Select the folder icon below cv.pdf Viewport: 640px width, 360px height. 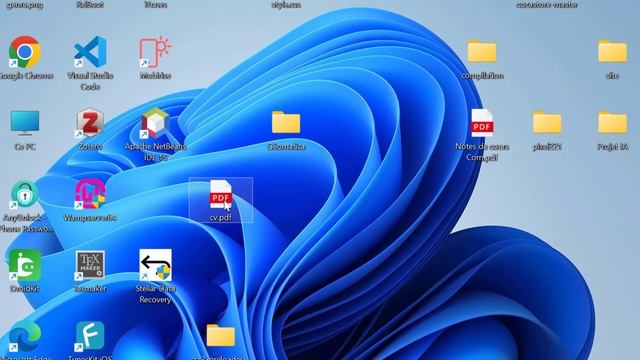[x=221, y=336]
